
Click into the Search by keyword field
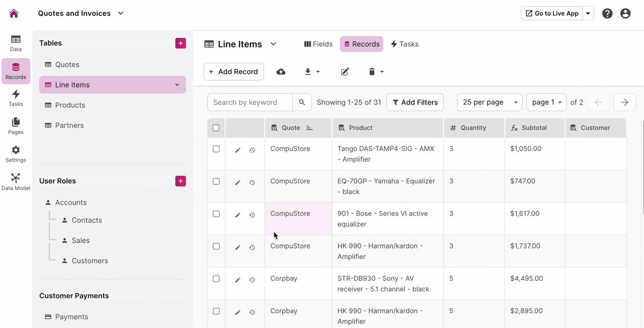click(250, 103)
